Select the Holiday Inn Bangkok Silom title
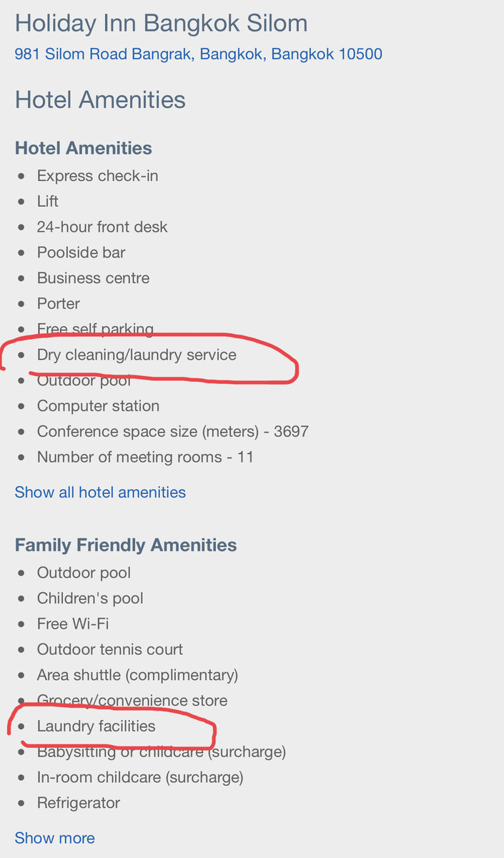The height and width of the screenshot is (858, 504). point(162,23)
